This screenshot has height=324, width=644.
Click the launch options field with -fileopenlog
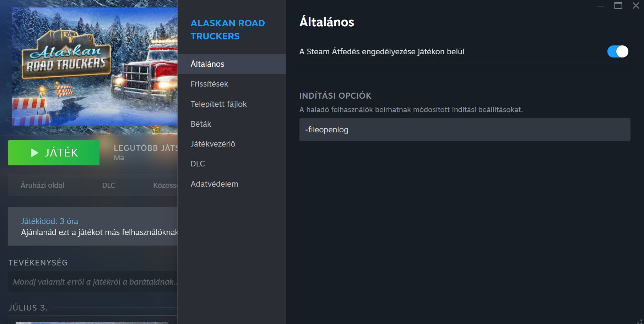(465, 130)
